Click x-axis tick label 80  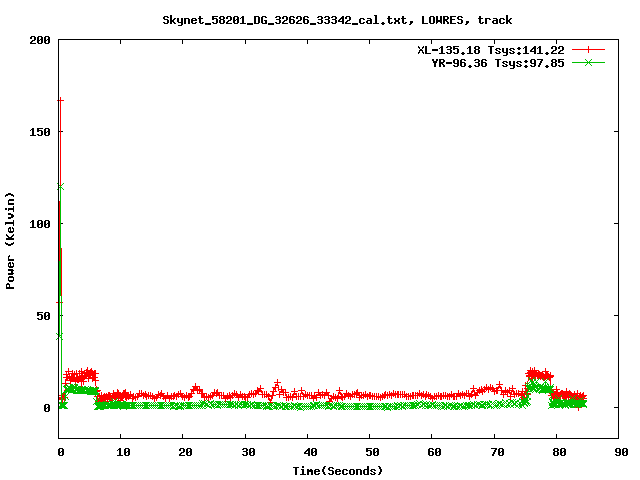559,452
